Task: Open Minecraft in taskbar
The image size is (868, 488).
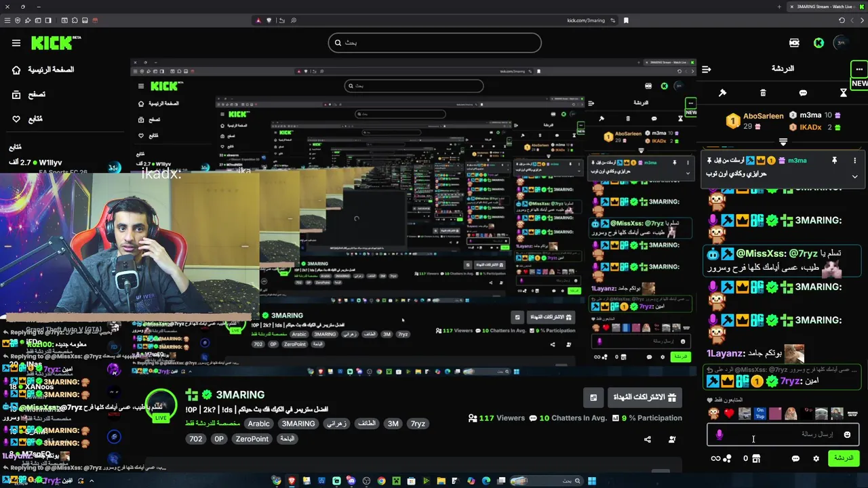Action: coord(396,481)
